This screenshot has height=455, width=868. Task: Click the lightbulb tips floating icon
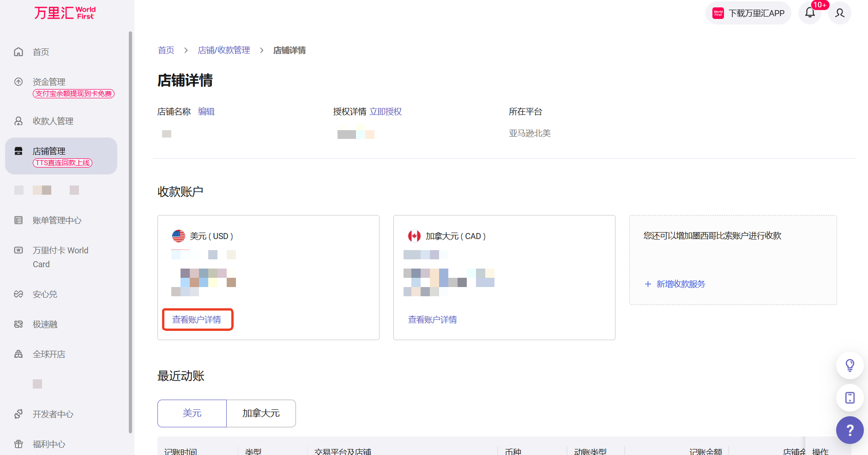(850, 365)
